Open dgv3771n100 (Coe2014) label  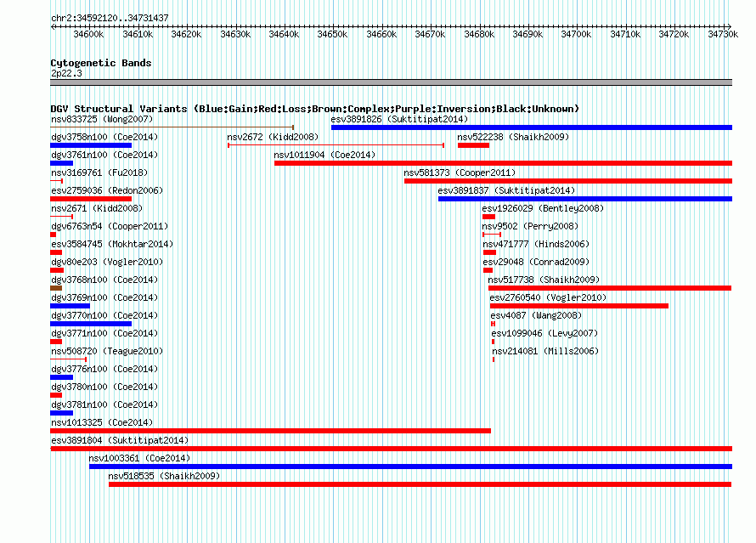coord(104,333)
